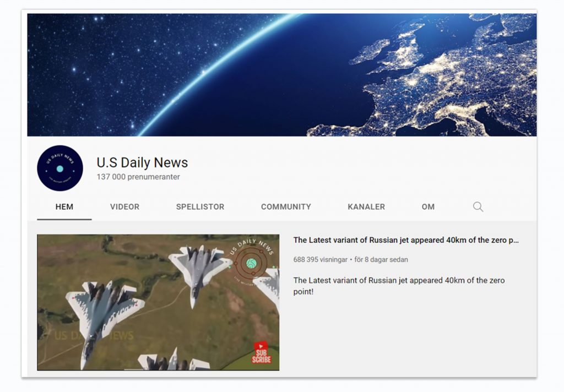Viewport: 564px width, 392px height.
Task: Show the KANALER tab
Action: click(x=366, y=207)
